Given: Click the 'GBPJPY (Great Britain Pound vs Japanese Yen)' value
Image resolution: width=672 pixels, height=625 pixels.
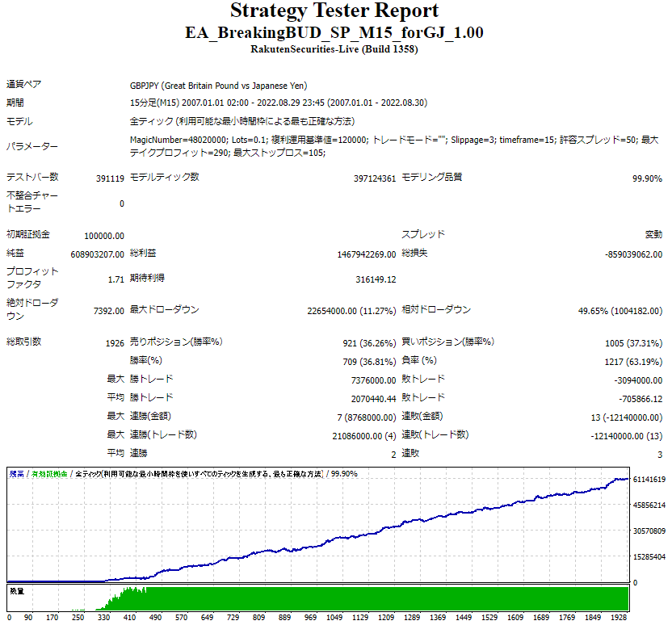Looking at the screenshot, I should [219, 86].
